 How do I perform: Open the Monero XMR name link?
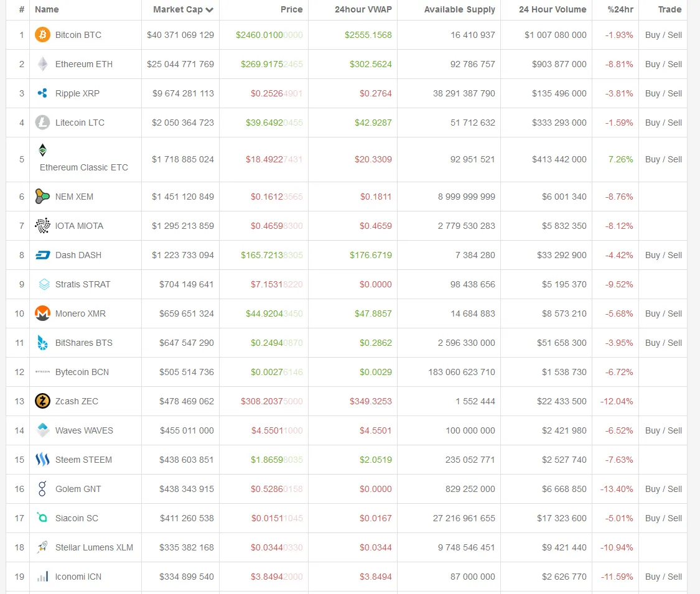tap(80, 313)
